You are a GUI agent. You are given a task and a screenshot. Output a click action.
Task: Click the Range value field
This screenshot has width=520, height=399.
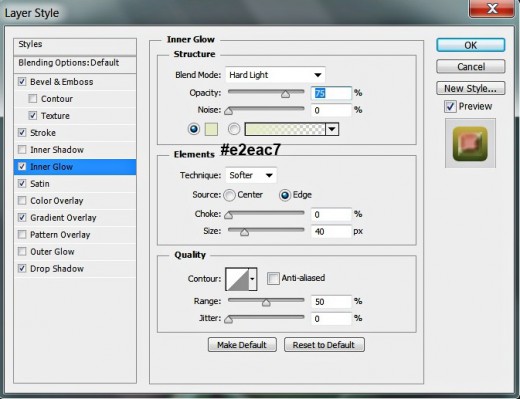click(331, 302)
